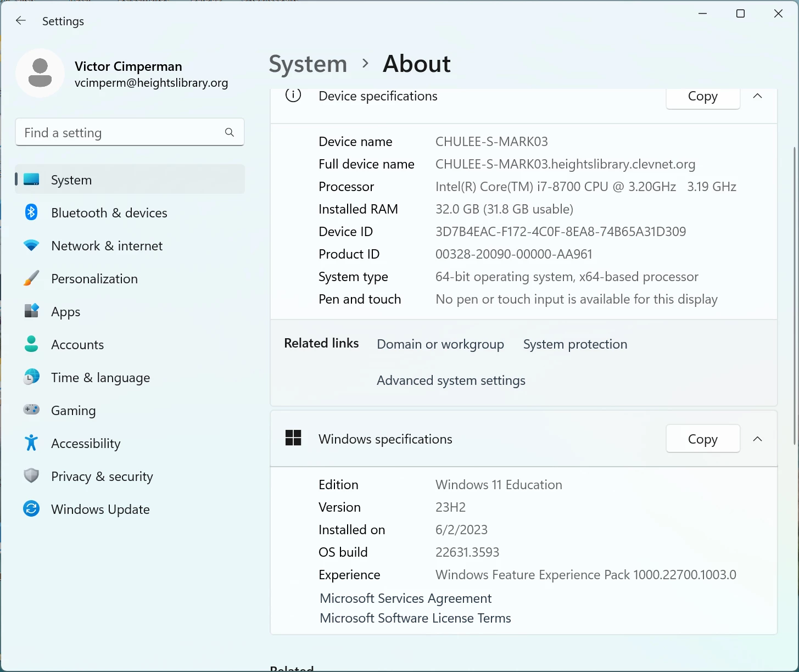799x672 pixels.
Task: Click Edition value Windows 11 Education
Action: (499, 485)
